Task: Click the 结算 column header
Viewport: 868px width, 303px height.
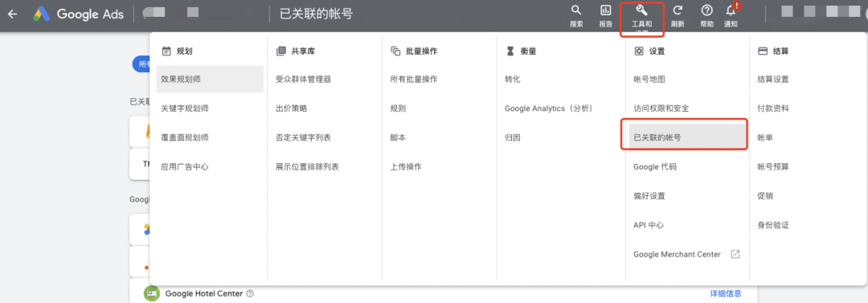Action: click(773, 51)
